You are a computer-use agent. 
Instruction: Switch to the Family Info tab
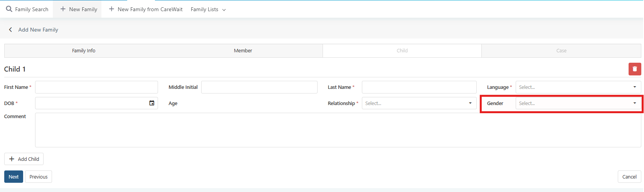pyautogui.click(x=84, y=50)
